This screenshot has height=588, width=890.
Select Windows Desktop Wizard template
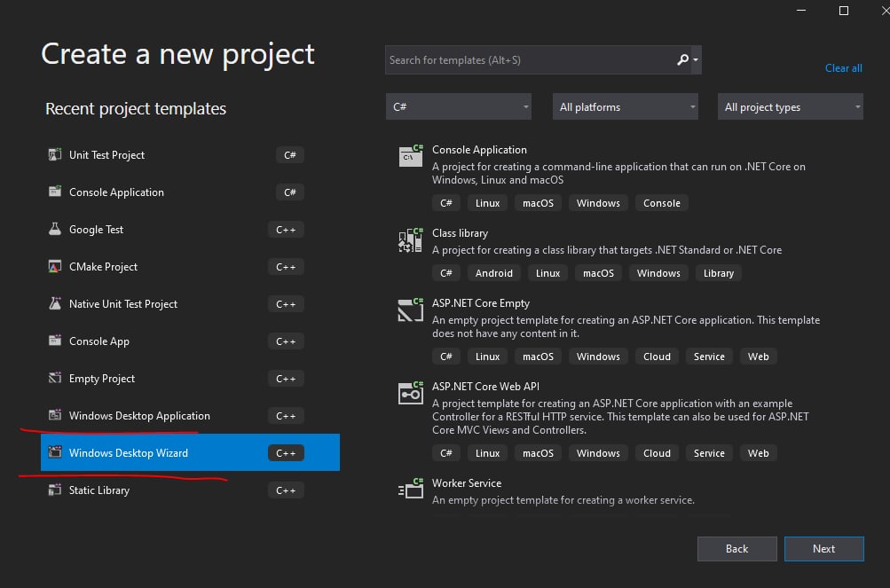190,452
